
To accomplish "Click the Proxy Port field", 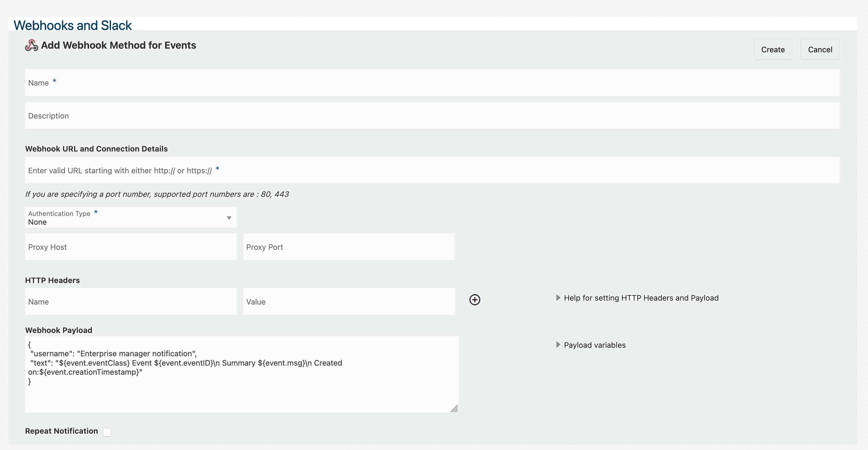I will 349,247.
